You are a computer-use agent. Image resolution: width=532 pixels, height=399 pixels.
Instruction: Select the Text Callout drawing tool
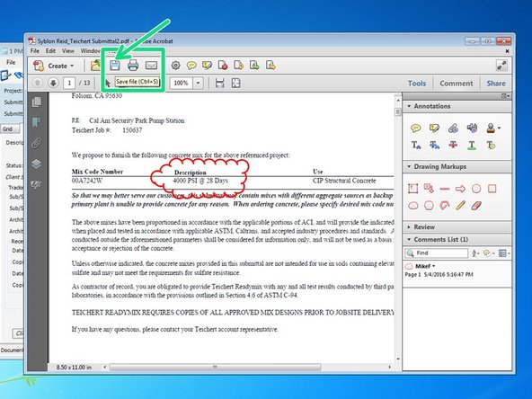(429, 189)
